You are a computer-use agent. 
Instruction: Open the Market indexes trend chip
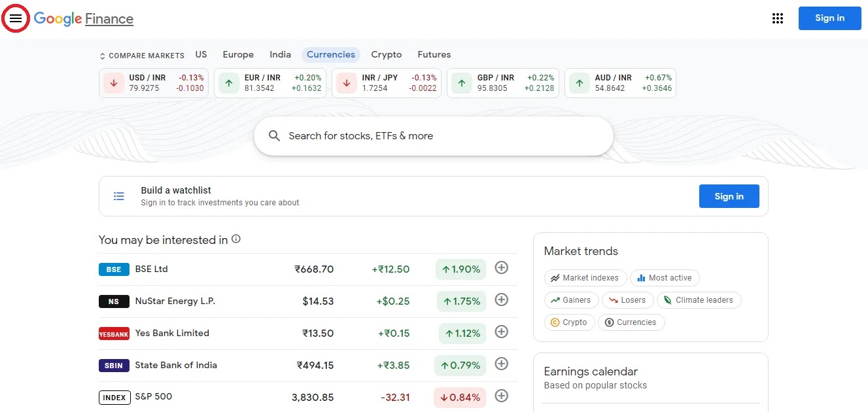pos(585,278)
